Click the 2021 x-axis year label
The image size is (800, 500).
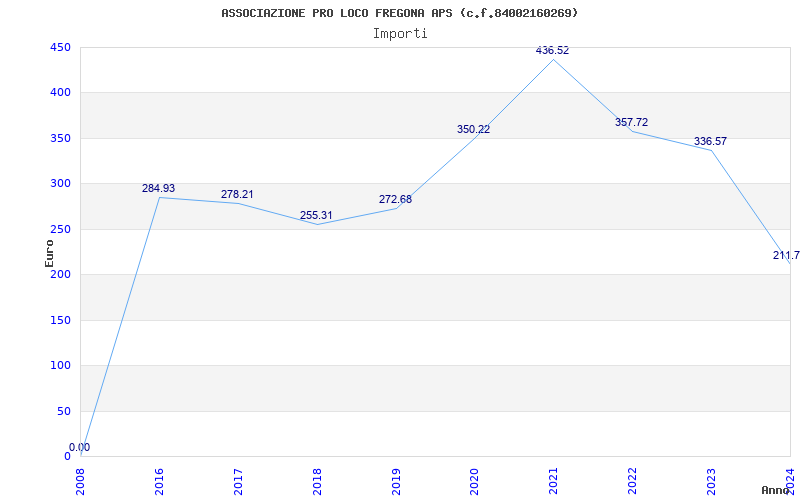tap(554, 481)
